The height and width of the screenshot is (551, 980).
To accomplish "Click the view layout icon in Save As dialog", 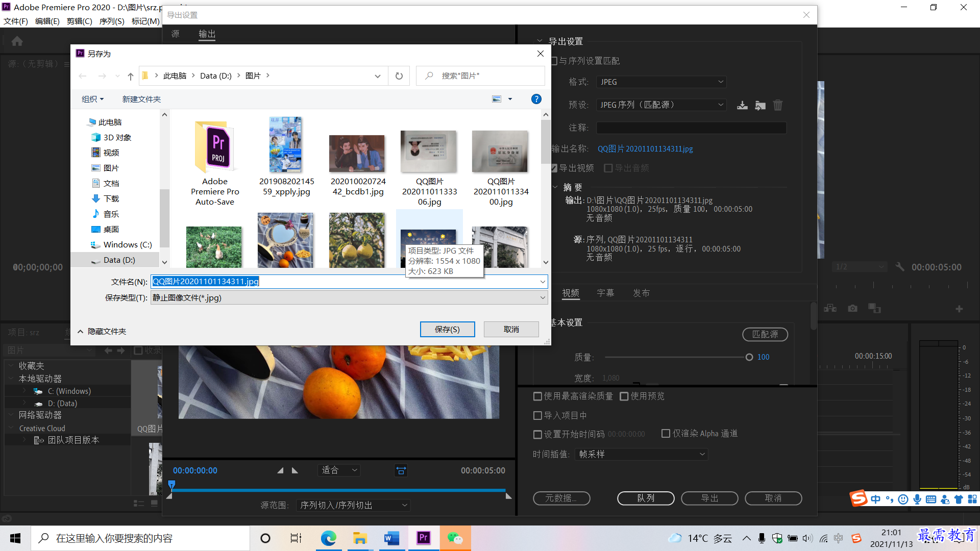I will (x=496, y=99).
